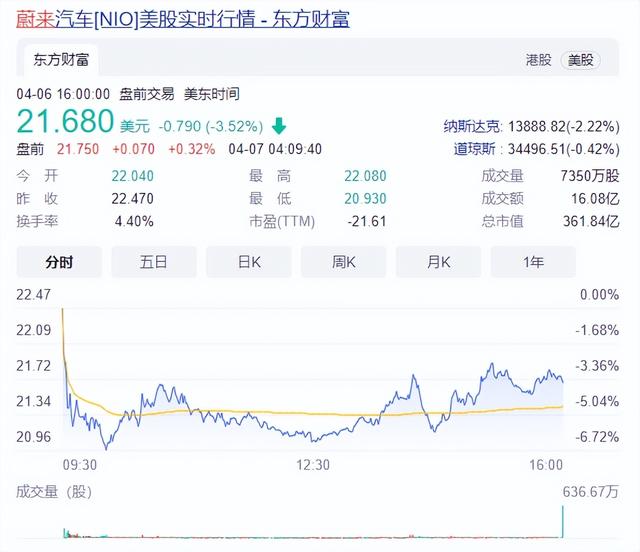Click the pre-market change +0.32%
This screenshot has height=552, width=640.
point(192,149)
